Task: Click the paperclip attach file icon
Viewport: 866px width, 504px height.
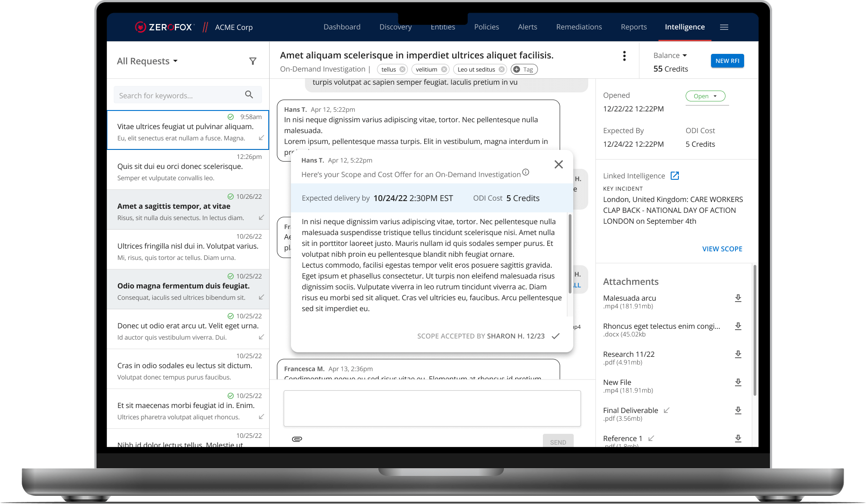Action: 297,439
